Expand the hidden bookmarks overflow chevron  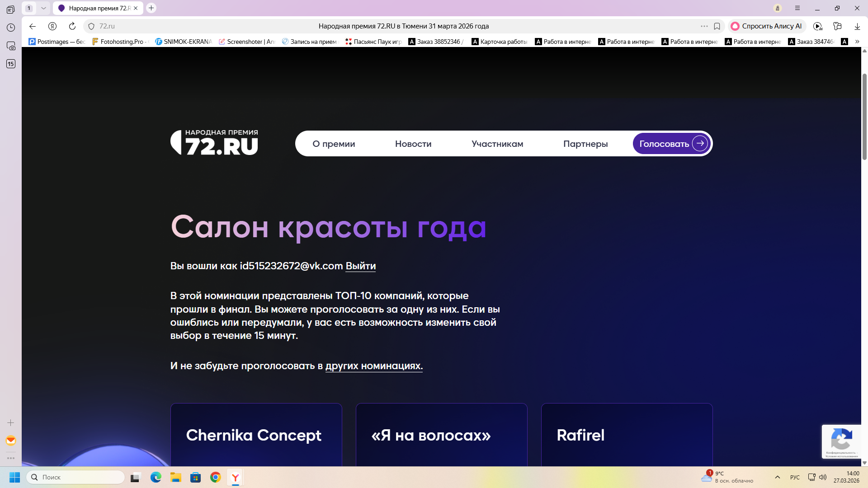click(x=857, y=42)
